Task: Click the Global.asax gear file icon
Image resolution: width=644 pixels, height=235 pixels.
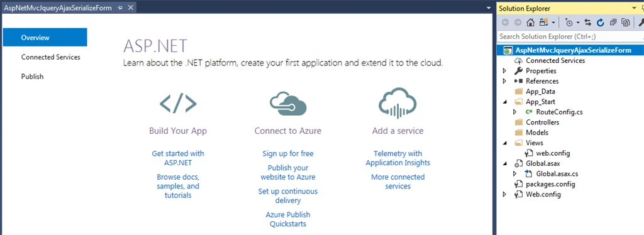Action: 518,163
